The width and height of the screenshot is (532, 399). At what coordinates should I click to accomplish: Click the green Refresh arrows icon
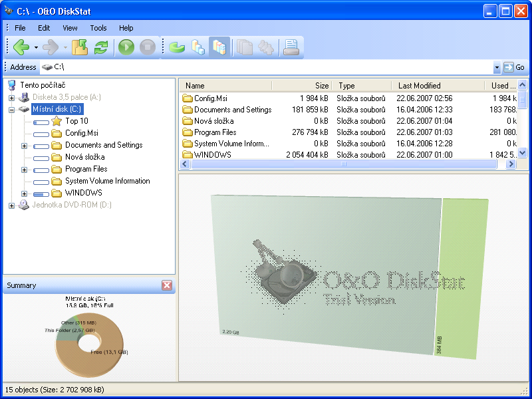101,47
